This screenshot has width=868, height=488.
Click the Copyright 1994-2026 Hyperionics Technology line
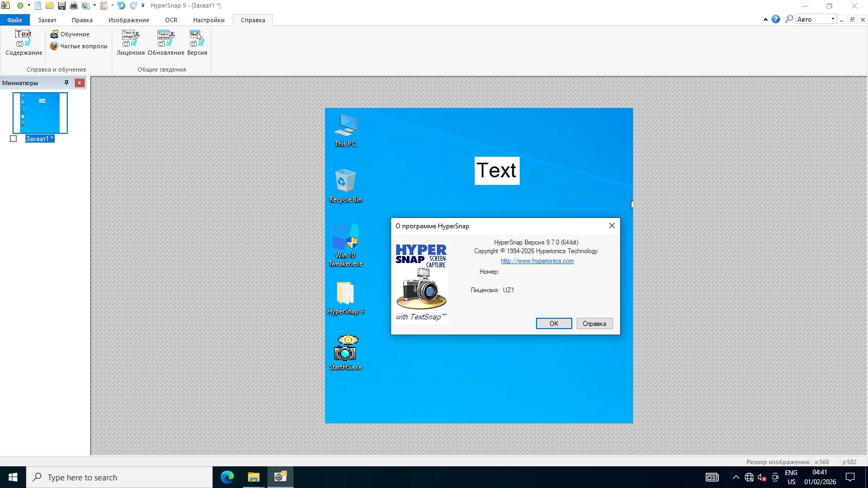click(x=536, y=251)
